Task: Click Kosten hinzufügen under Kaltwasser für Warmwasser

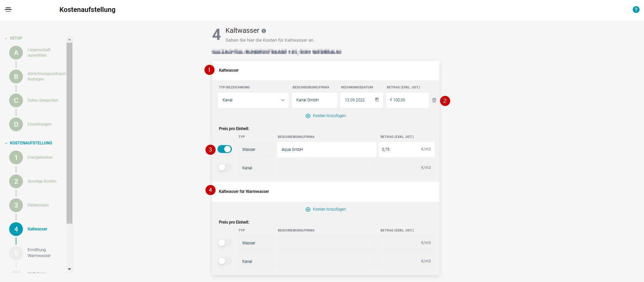Action: pos(326,209)
